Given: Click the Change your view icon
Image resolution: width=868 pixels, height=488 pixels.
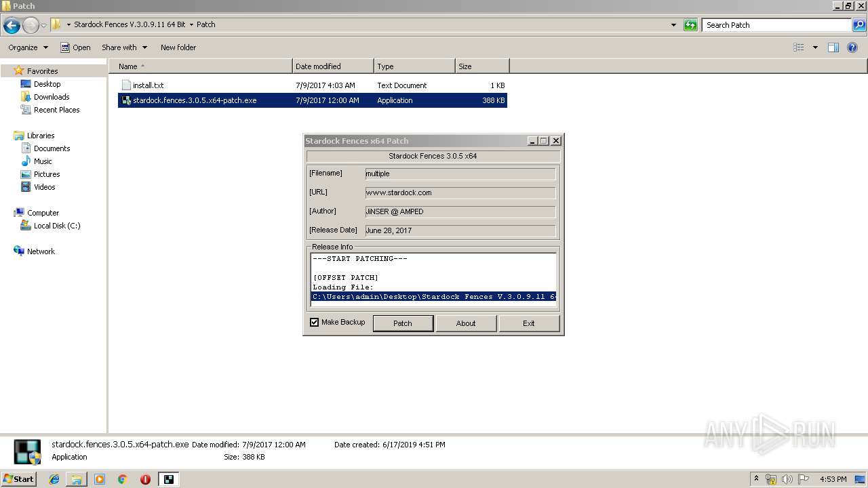Looking at the screenshot, I should pyautogui.click(x=799, y=47).
